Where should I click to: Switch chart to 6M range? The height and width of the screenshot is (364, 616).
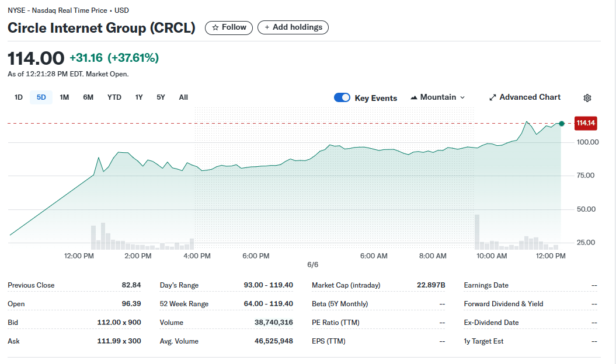(88, 97)
